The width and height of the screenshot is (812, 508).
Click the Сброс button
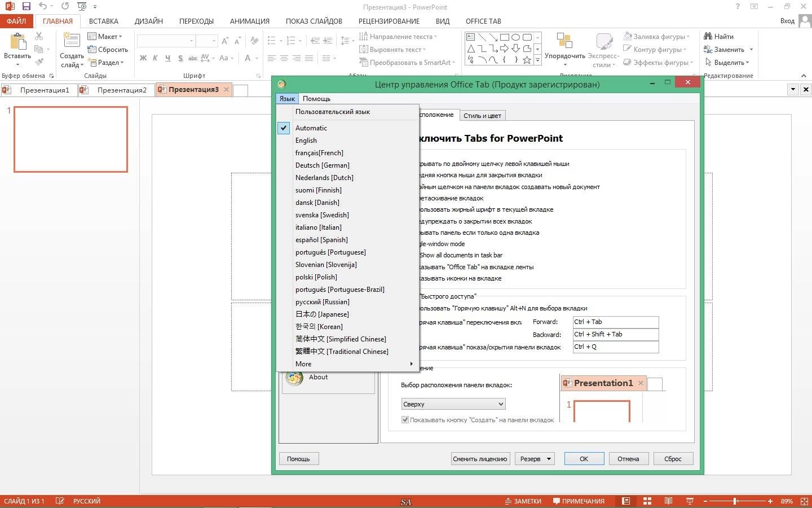click(x=673, y=459)
